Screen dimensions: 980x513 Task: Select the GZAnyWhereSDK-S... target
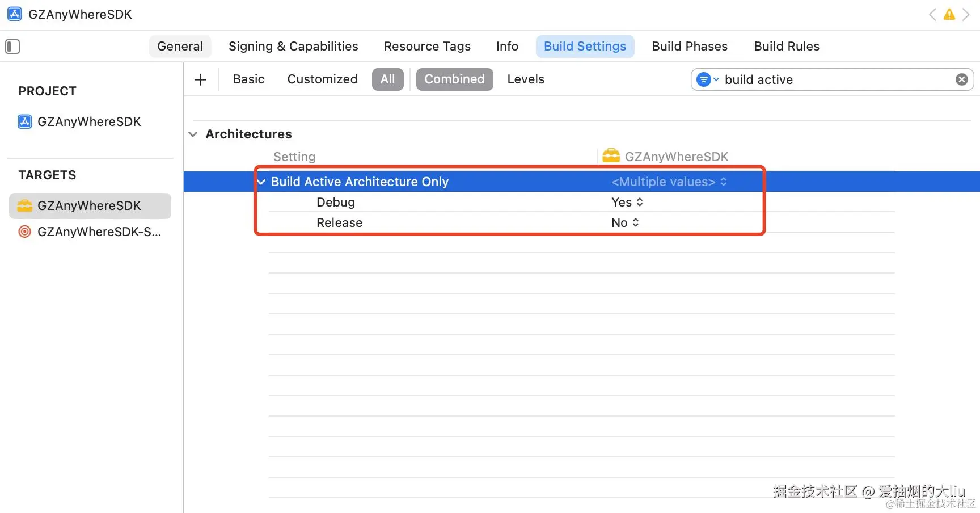tap(90, 232)
